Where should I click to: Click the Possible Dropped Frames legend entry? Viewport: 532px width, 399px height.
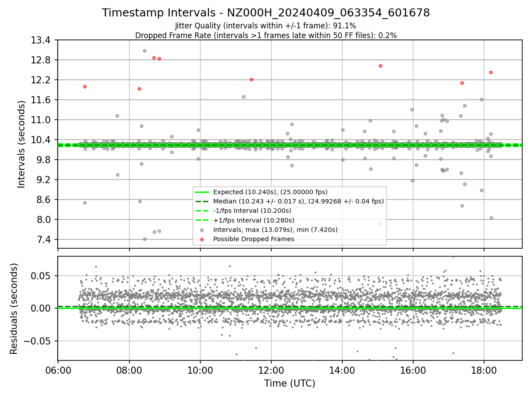(254, 239)
